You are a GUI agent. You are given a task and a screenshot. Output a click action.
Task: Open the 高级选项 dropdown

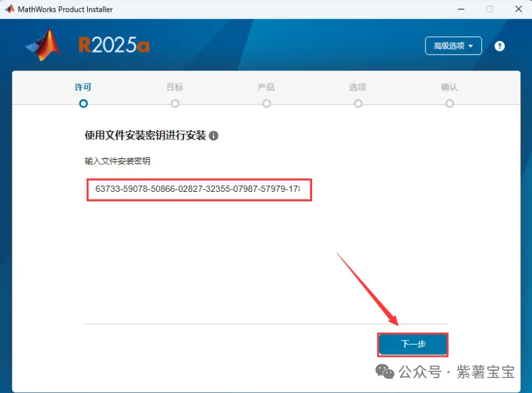(453, 46)
